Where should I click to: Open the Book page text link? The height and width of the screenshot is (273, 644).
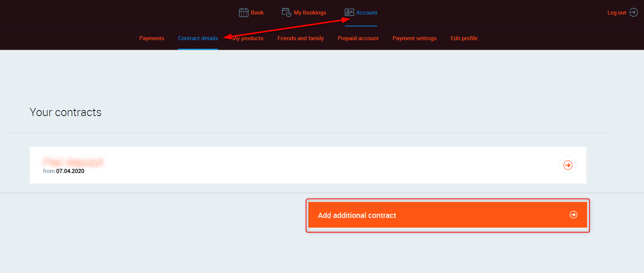pos(257,13)
